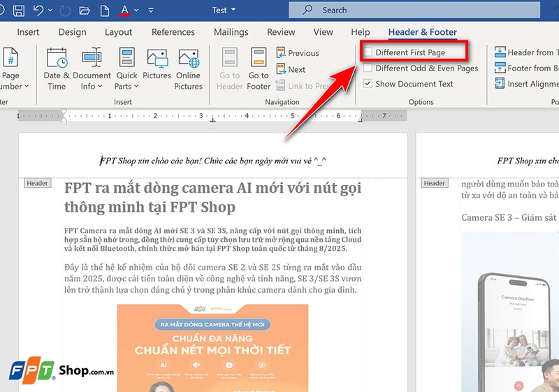The height and width of the screenshot is (392, 559).
Task: Click the Header tag on second page
Action: pyautogui.click(x=435, y=183)
